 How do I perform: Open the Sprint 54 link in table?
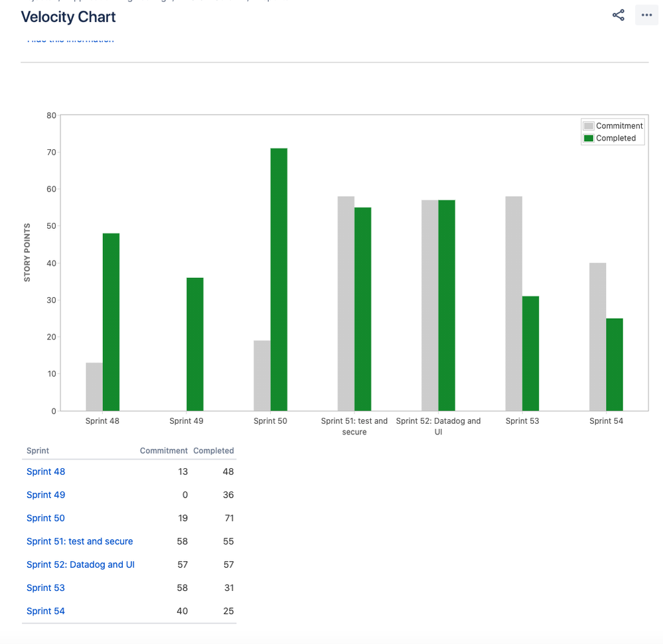[x=46, y=611]
